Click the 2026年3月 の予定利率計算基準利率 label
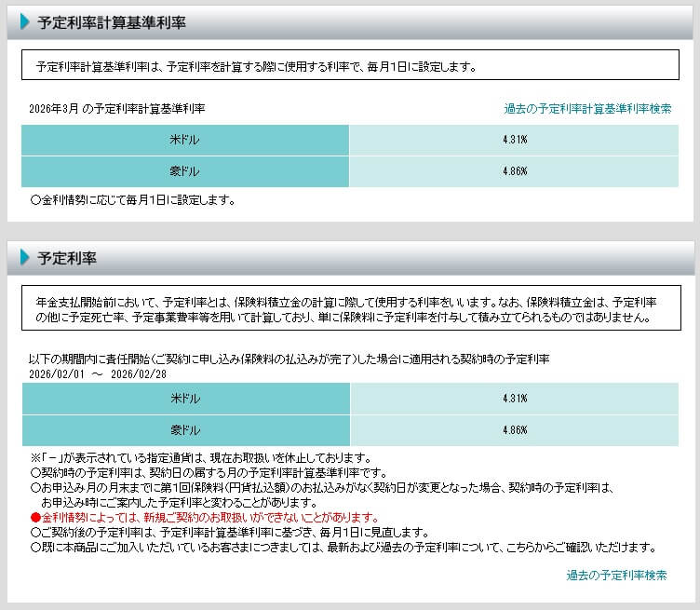700x610 pixels. click(117, 109)
